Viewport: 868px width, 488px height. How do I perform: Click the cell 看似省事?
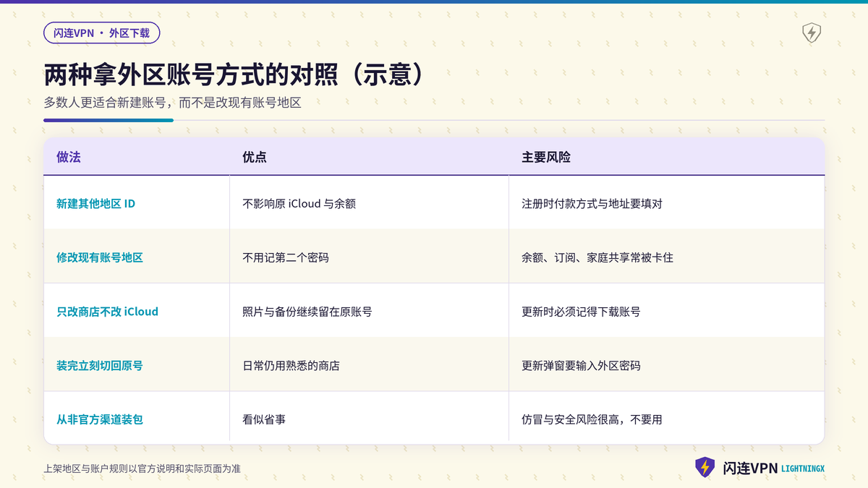[264, 419]
